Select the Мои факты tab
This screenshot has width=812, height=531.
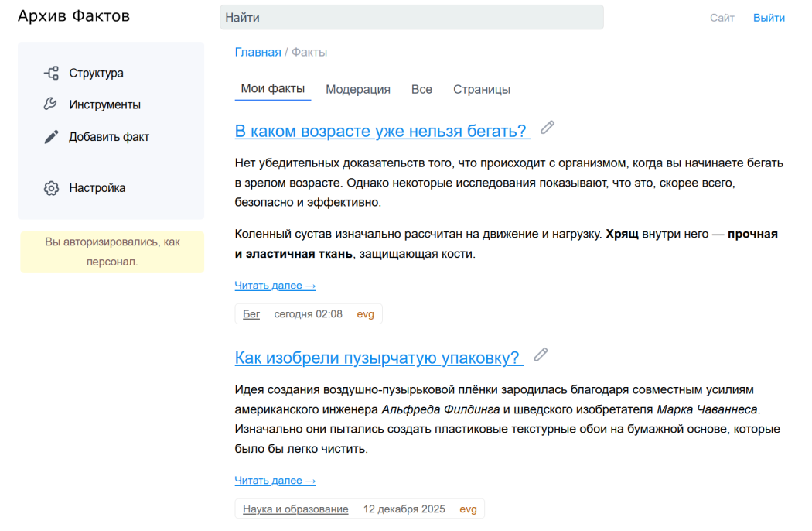tap(272, 89)
